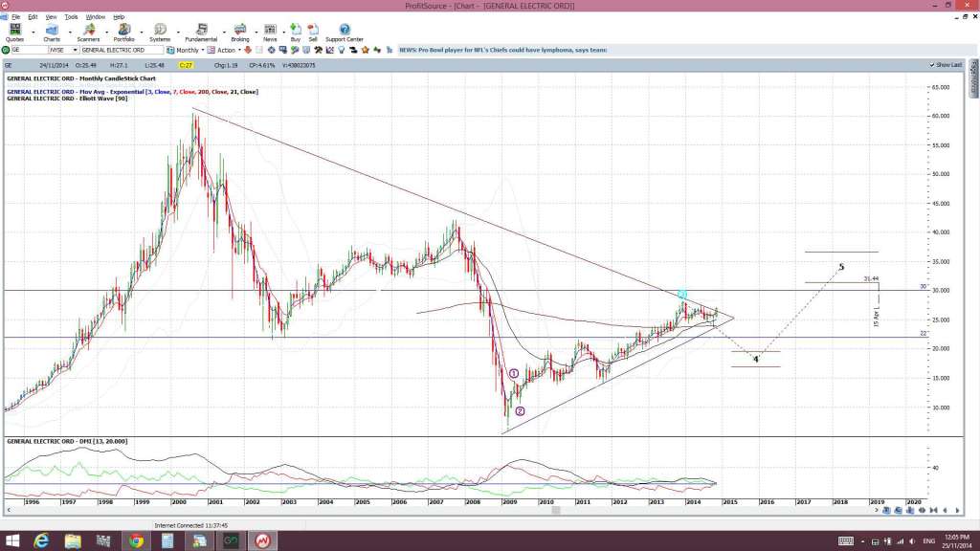Expand the Systems dropdown arrow
980x551 pixels.
point(178,33)
